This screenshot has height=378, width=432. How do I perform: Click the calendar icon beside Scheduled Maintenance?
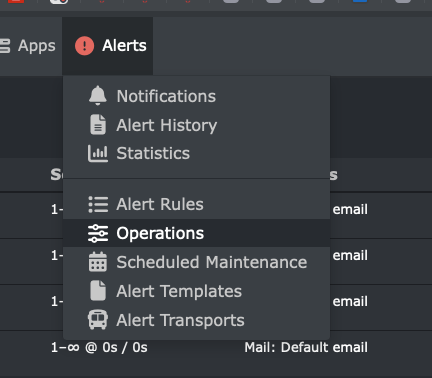[98, 262]
